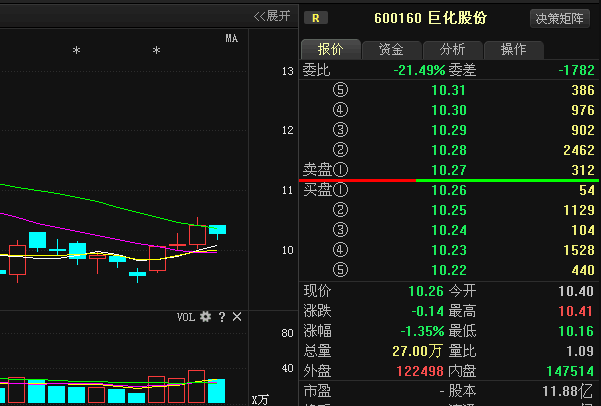Click the second asterisk marker on chart
This screenshot has width=601, height=406.
click(x=156, y=51)
